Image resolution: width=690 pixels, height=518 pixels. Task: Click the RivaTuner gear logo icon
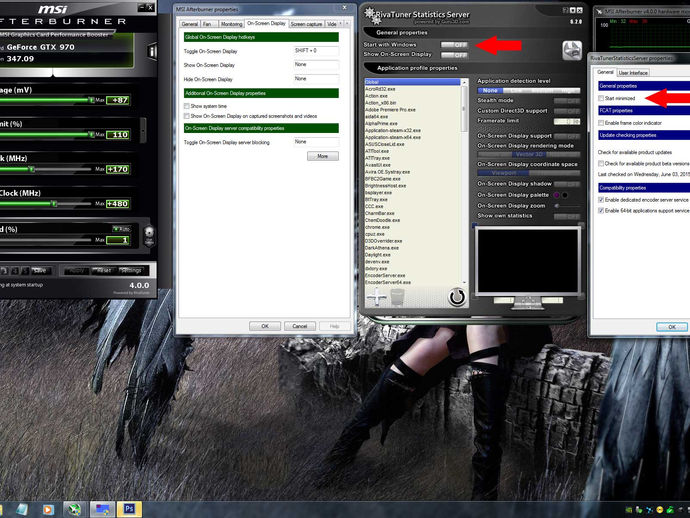pyautogui.click(x=370, y=15)
